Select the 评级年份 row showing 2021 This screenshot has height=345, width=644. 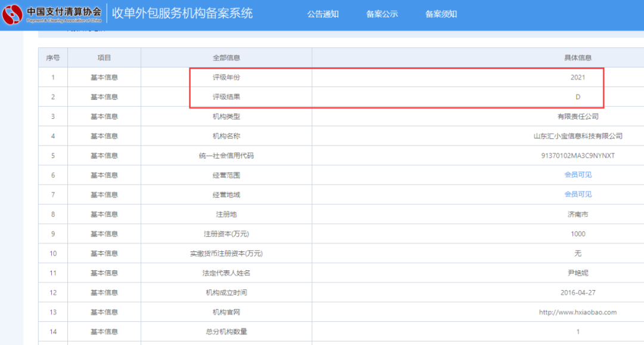click(577, 77)
